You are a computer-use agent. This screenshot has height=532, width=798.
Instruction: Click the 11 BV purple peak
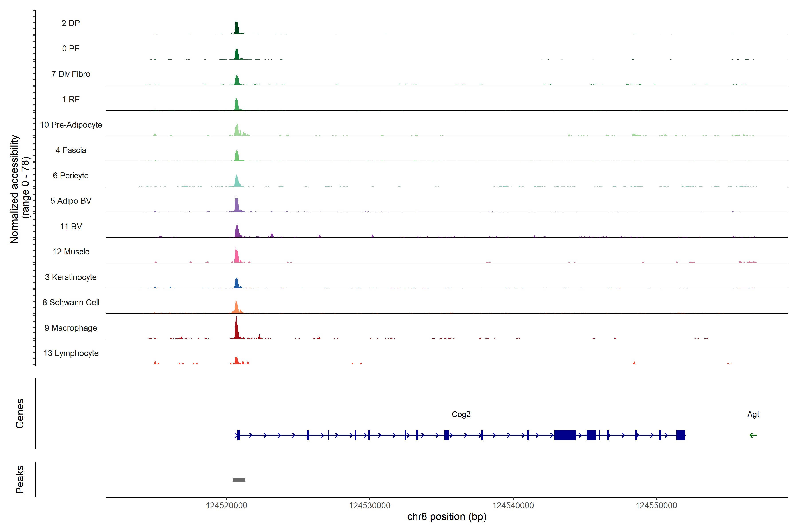pyautogui.click(x=237, y=232)
